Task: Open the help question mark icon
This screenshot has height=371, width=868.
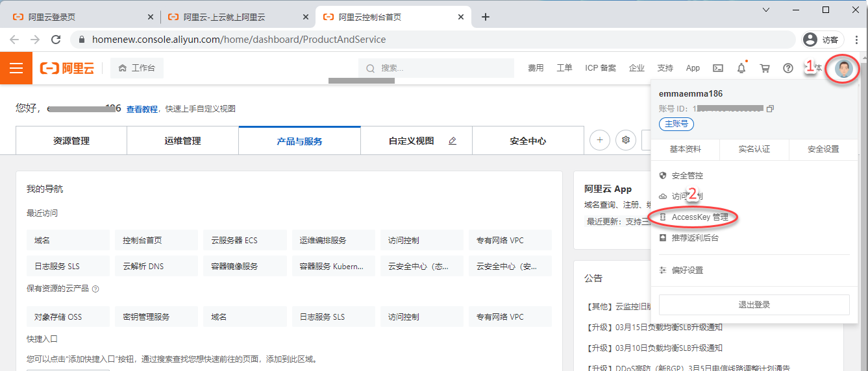Action: point(788,68)
